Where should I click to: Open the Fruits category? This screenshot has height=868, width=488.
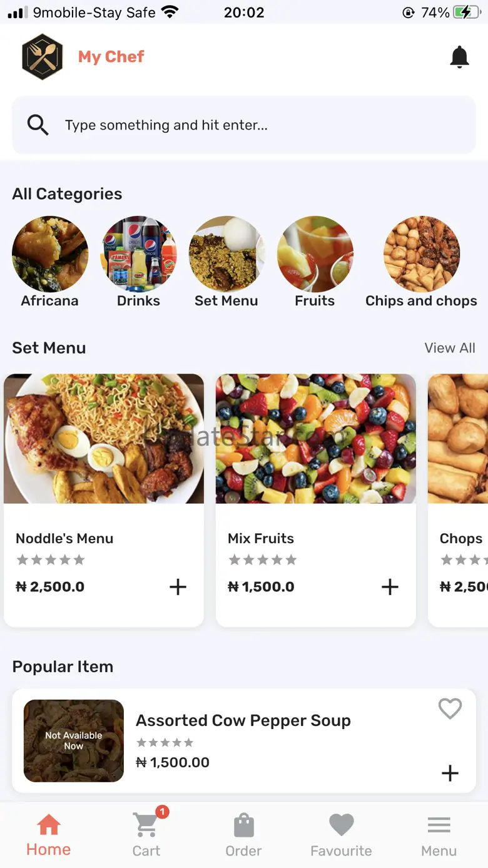point(315,255)
